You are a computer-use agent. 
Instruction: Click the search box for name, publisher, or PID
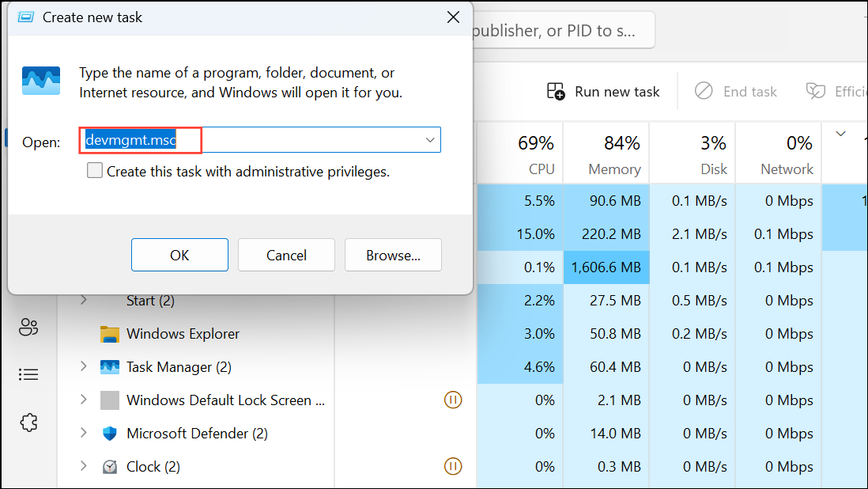(x=564, y=30)
